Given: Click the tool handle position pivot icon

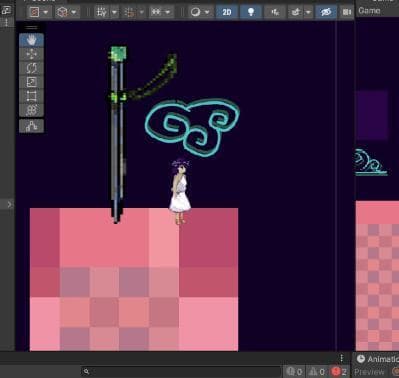Looking at the screenshot, I should click(34, 13).
